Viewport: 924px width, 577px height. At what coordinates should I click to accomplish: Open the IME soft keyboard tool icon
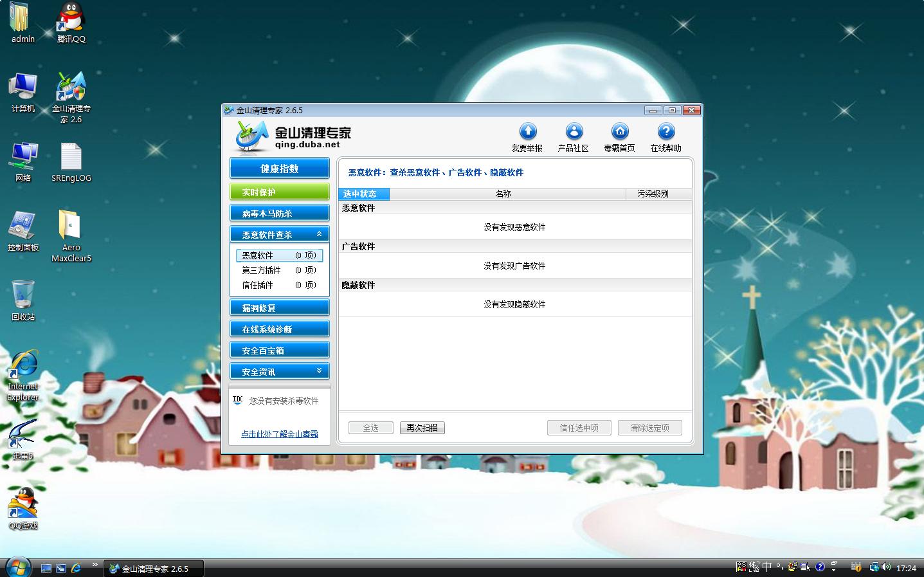(793, 567)
